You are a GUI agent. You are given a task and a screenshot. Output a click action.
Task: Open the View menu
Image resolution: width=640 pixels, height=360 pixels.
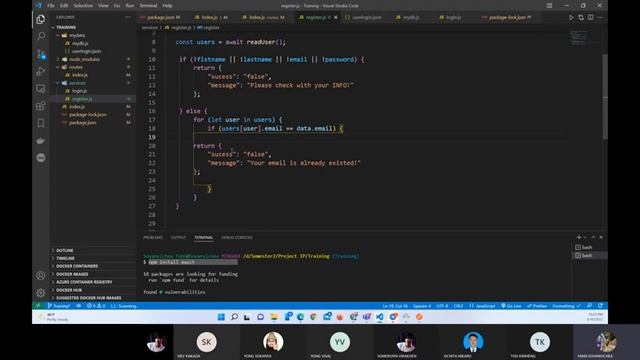pyautogui.click(x=103, y=6)
